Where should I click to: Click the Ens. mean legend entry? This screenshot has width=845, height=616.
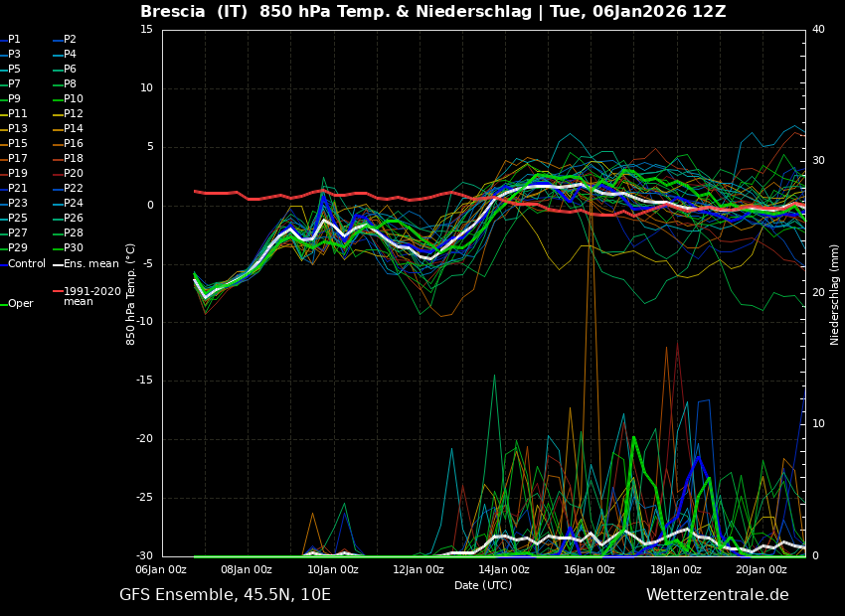[x=90, y=264]
